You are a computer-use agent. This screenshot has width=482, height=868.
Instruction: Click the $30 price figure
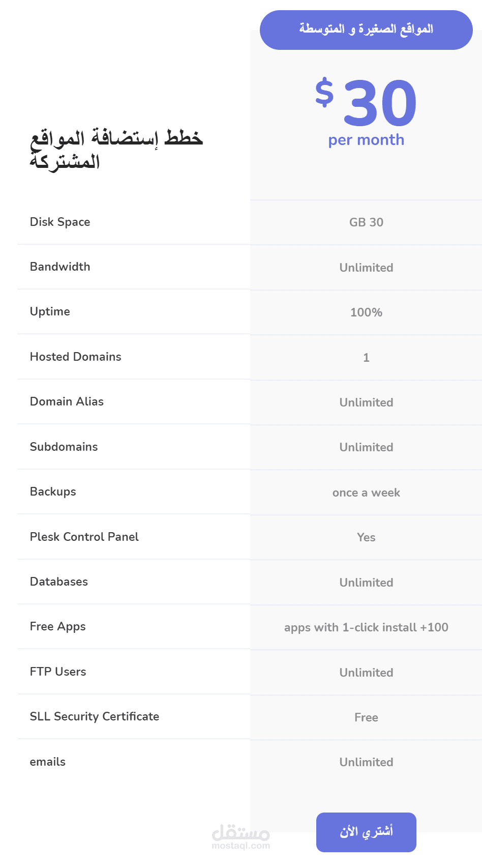point(366,102)
